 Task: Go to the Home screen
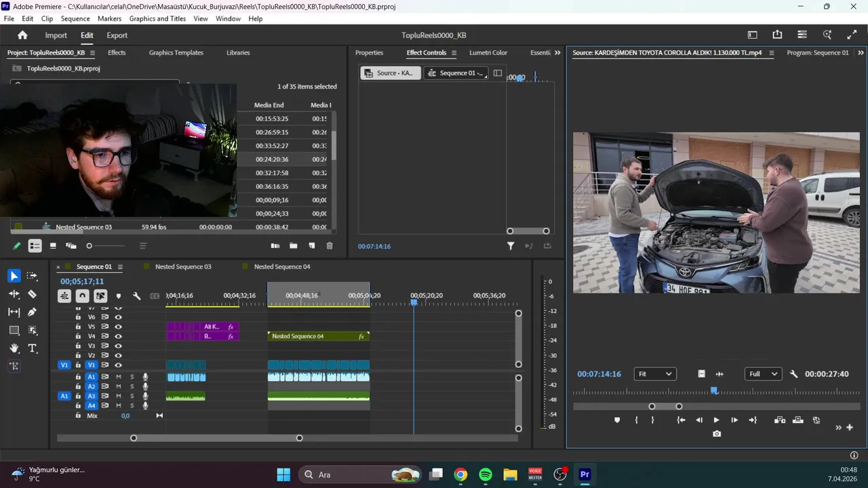tap(22, 35)
